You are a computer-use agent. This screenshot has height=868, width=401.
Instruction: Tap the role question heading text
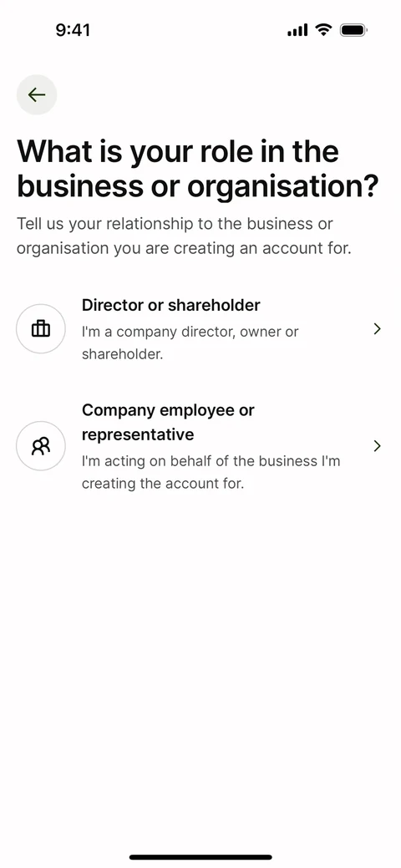198,169
